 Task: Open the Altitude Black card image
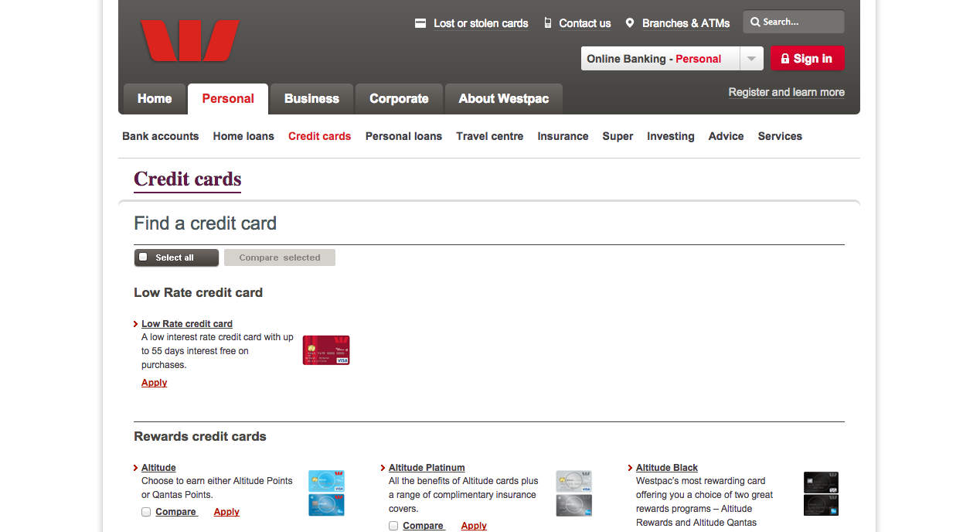click(x=821, y=493)
